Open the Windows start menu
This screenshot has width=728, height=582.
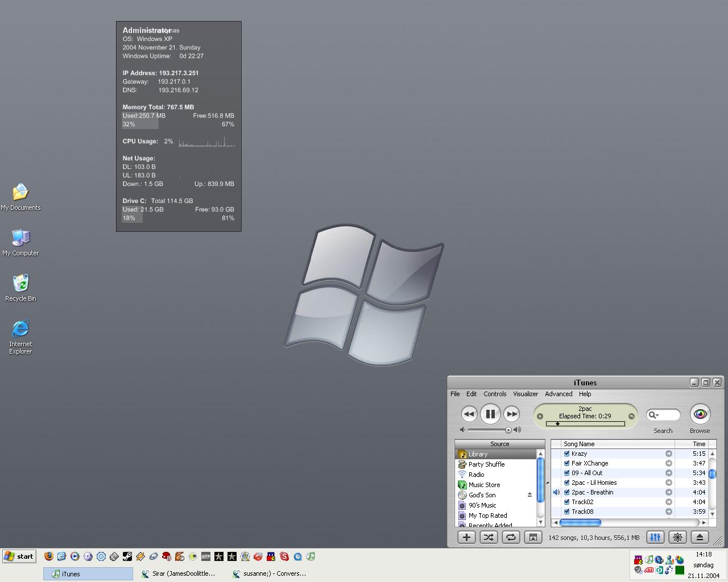point(19,556)
